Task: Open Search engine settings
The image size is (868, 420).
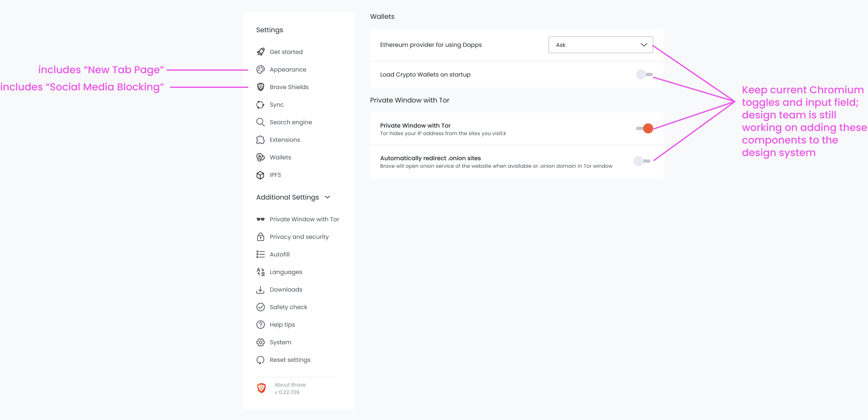Action: pos(291,122)
